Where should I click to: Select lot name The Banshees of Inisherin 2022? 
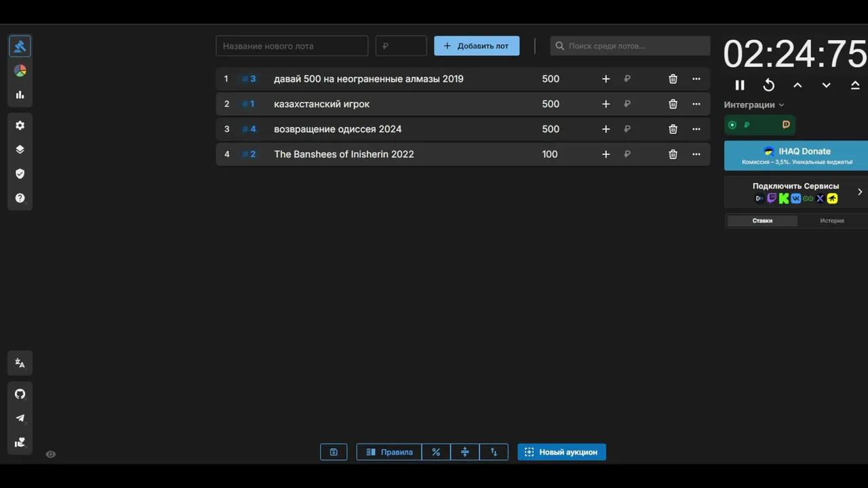(x=344, y=154)
